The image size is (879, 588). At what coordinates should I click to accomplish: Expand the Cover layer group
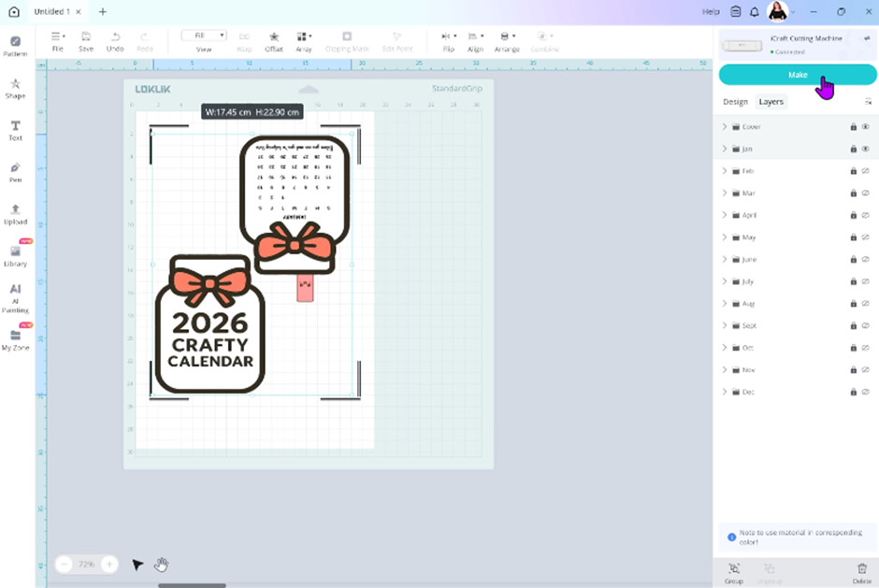(725, 127)
